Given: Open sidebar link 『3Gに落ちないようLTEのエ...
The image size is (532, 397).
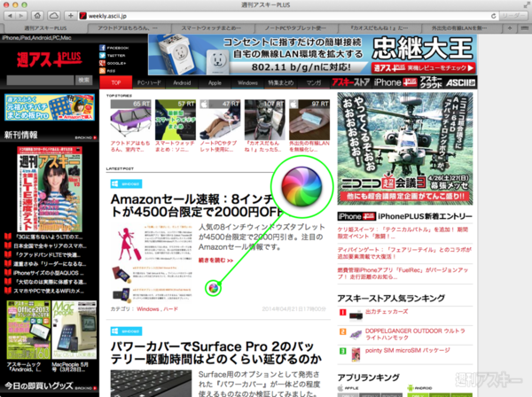Looking at the screenshot, I should tap(48, 237).
